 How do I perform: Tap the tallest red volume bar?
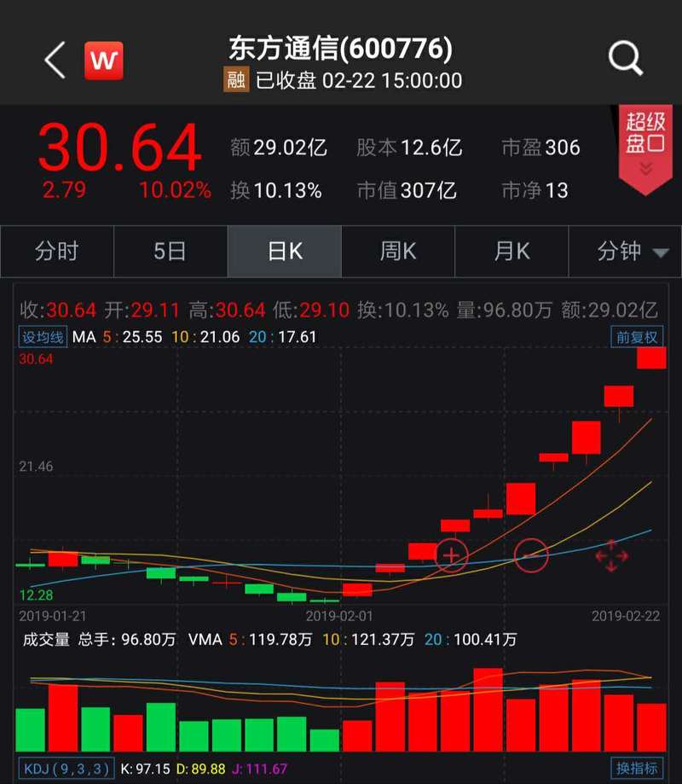tap(488, 710)
